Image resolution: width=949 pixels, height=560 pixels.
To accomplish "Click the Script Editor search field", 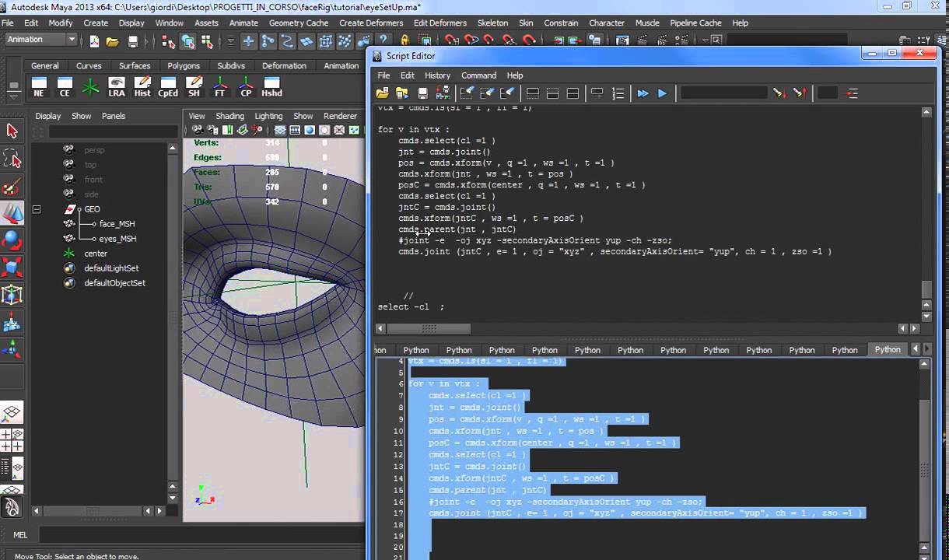I will pos(723,93).
